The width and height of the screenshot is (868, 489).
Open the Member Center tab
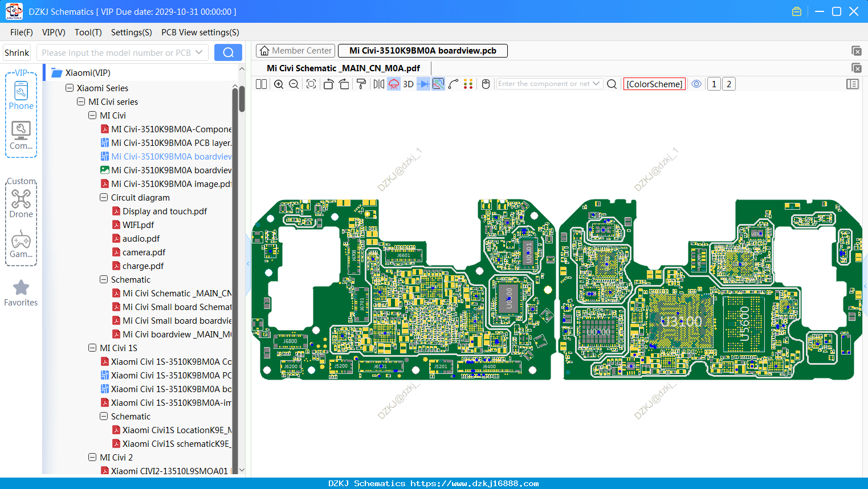click(x=295, y=51)
